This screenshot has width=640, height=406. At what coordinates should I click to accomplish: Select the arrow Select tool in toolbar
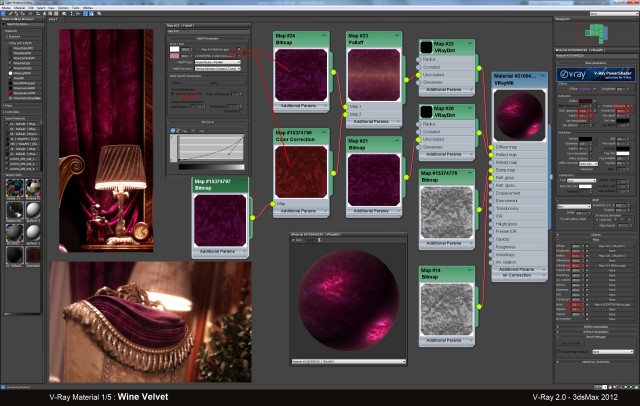click(3, 13)
